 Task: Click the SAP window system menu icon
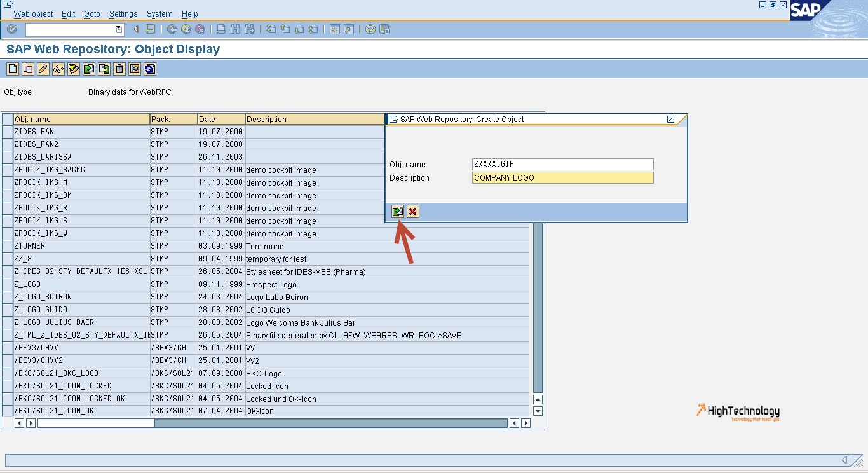point(8,4)
